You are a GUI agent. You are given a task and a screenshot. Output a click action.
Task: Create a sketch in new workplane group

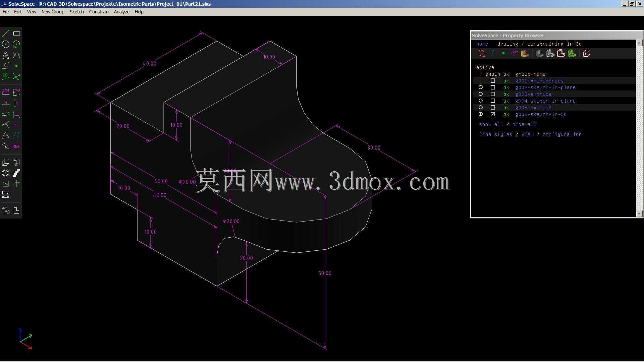tap(6, 184)
